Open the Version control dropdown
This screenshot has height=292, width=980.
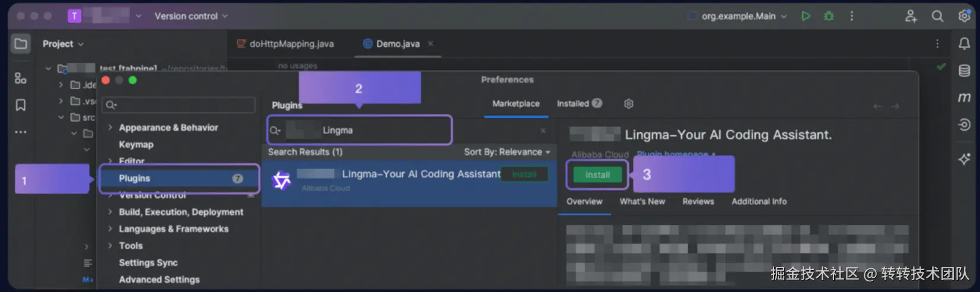point(191,16)
